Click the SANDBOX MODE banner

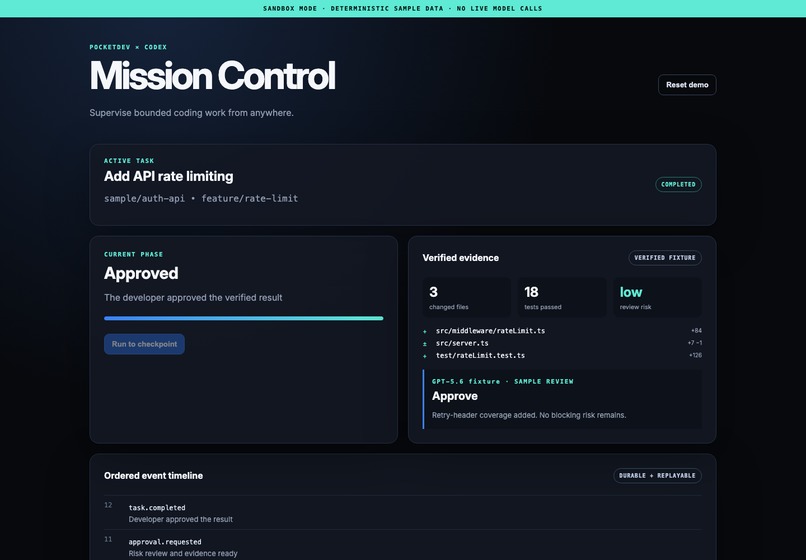[x=403, y=9]
